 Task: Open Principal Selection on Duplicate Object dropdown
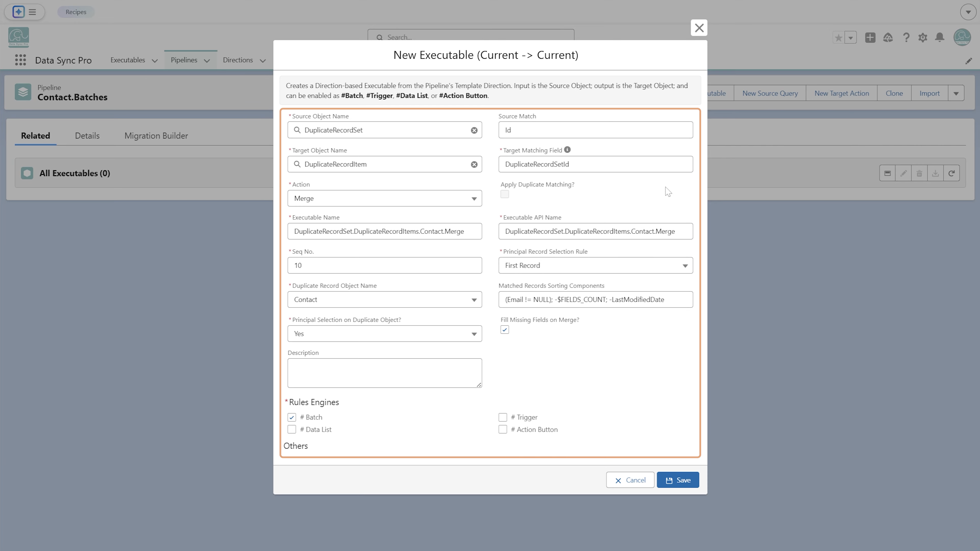[385, 334]
